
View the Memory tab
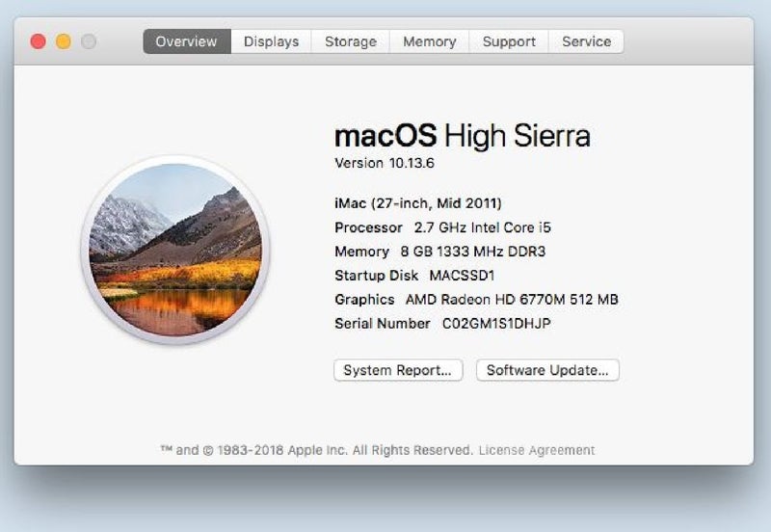[x=430, y=41]
